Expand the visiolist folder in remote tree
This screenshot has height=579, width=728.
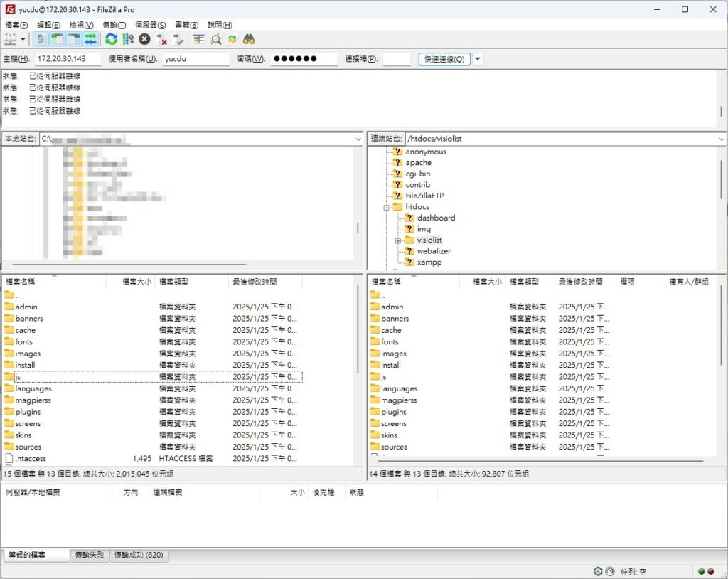(398, 240)
